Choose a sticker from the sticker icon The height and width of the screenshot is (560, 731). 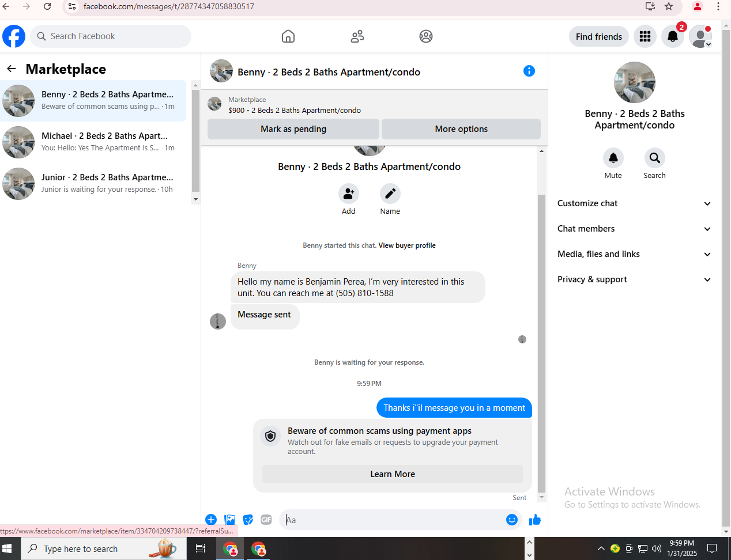pyautogui.click(x=248, y=520)
